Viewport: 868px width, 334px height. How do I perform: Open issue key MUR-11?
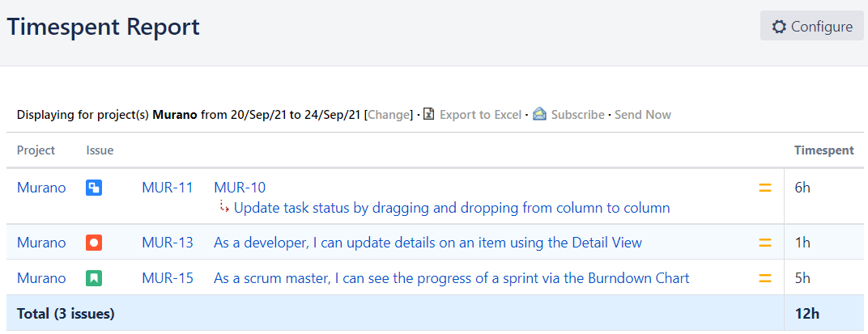click(x=168, y=188)
